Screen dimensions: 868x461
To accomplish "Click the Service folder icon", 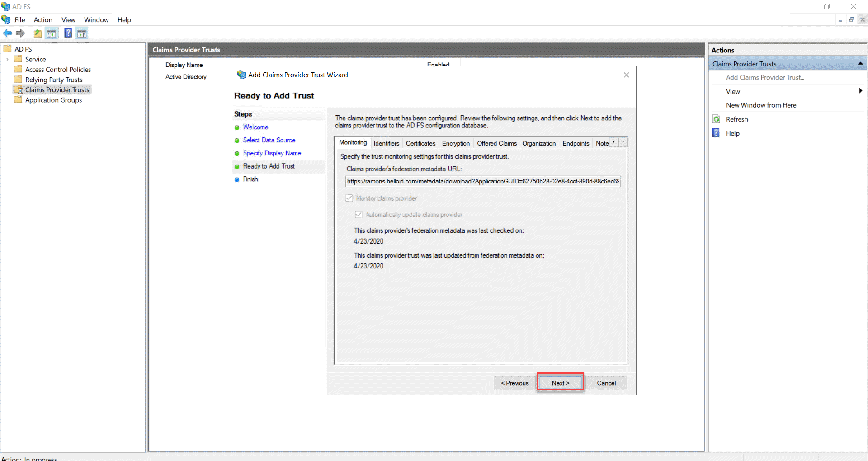I will [18, 59].
